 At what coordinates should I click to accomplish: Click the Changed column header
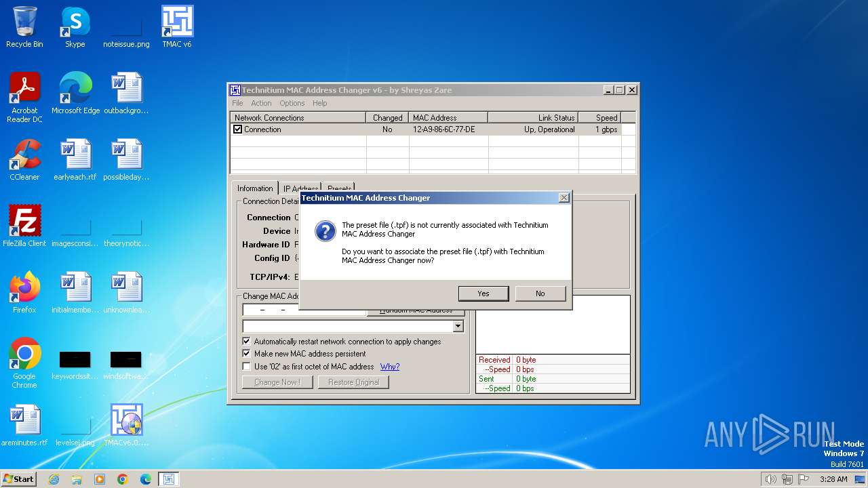coord(388,118)
